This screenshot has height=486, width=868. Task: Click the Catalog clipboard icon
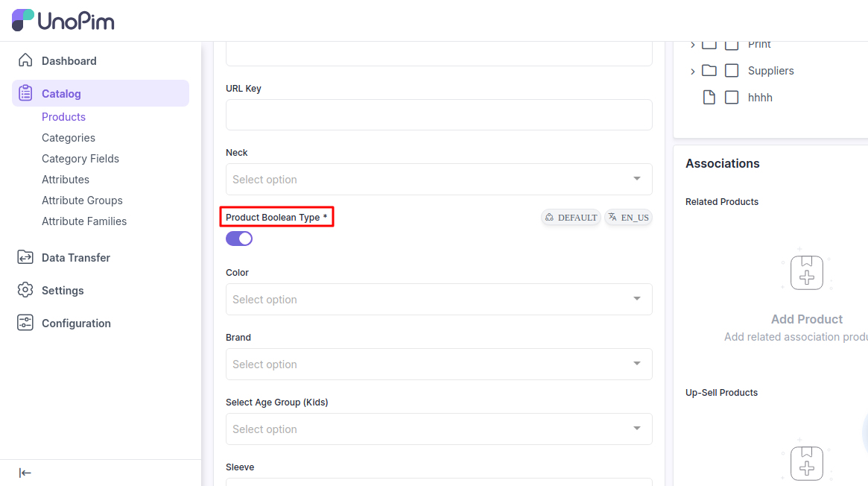(25, 93)
